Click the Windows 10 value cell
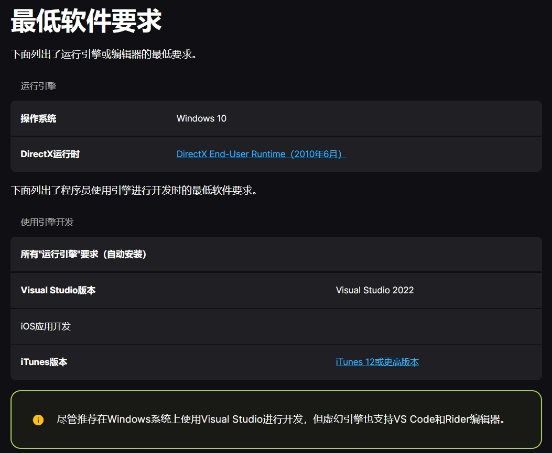Screen dimensions: 552x453 click(201, 119)
